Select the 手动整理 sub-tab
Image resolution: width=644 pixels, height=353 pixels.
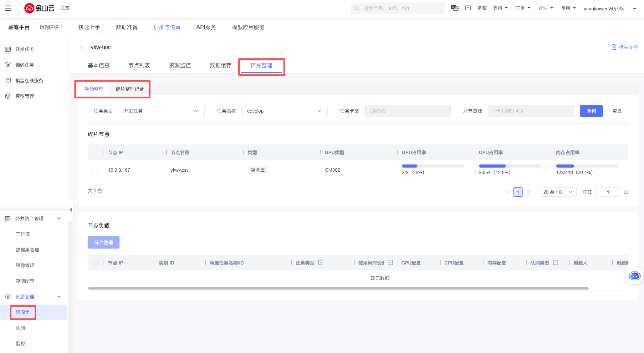coord(94,89)
